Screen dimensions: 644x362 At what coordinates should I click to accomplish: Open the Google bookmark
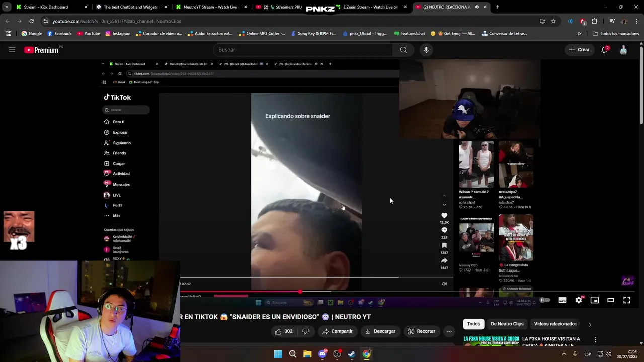[31, 34]
